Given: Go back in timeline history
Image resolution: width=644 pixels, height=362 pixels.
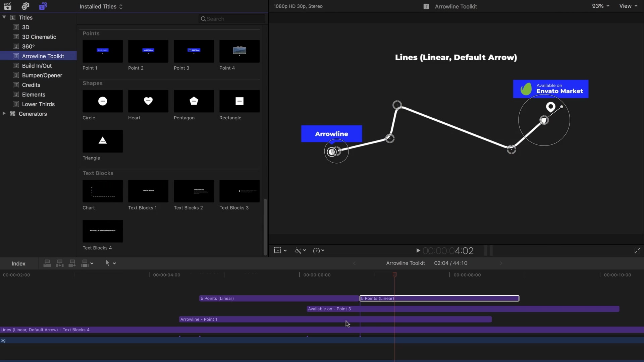Looking at the screenshot, I should pos(354,263).
